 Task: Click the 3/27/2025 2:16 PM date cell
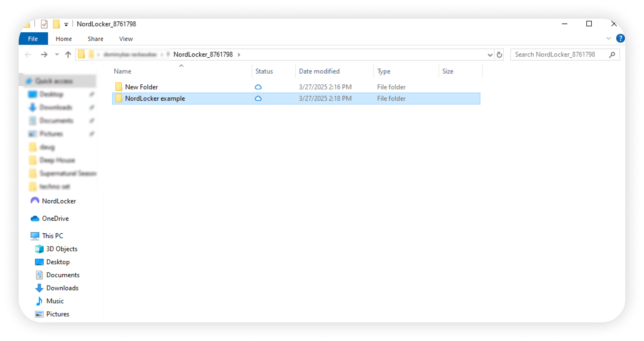325,87
